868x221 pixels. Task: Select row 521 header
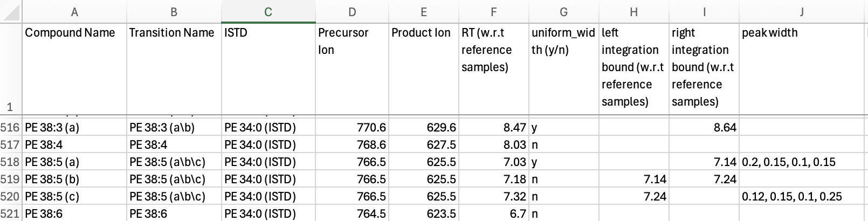[11, 213]
